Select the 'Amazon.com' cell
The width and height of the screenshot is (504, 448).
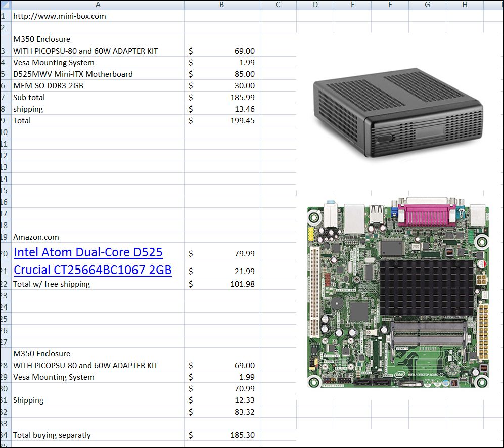coord(98,237)
